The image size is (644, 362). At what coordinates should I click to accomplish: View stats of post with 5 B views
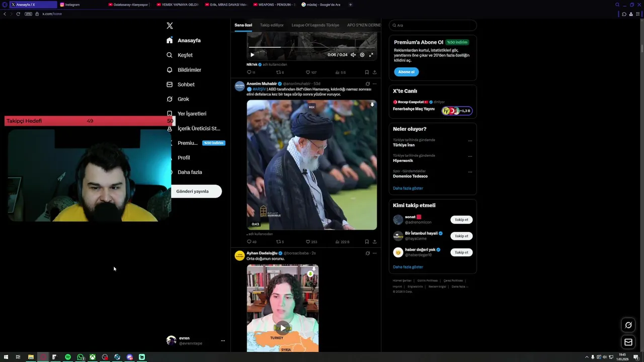click(x=341, y=72)
